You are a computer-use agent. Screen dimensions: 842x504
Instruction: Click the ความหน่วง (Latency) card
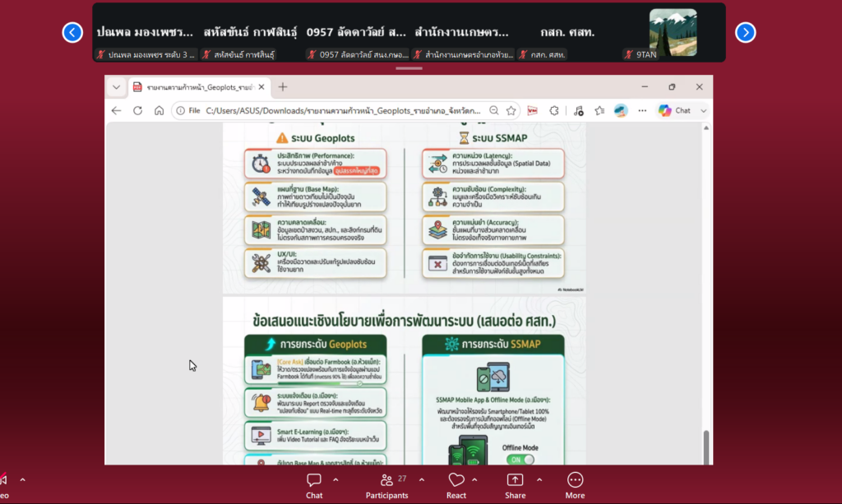tap(493, 163)
